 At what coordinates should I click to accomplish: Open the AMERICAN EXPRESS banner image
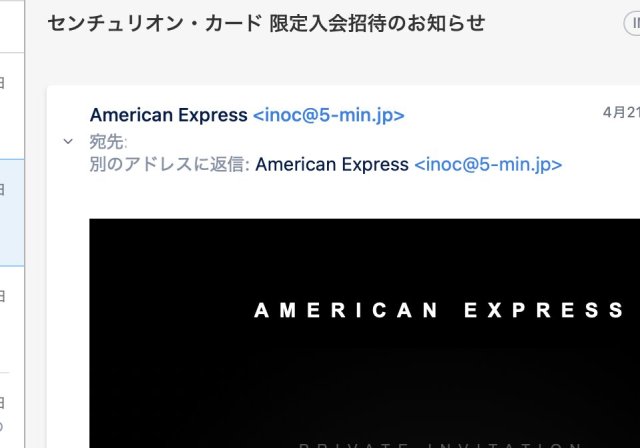(364, 333)
